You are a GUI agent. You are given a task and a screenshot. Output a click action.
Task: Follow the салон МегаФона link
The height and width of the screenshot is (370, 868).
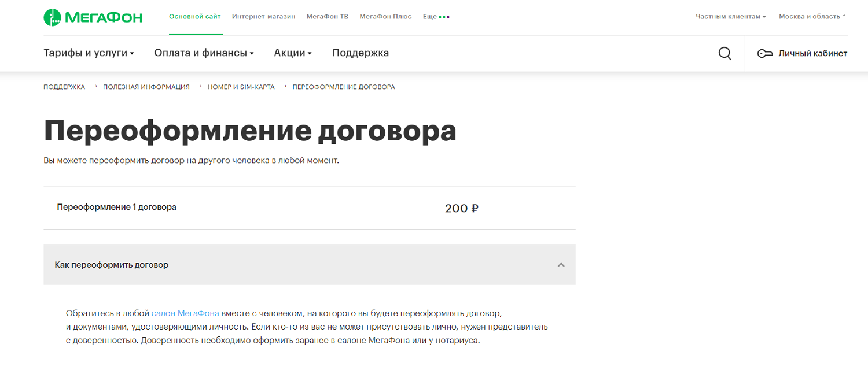tap(185, 313)
